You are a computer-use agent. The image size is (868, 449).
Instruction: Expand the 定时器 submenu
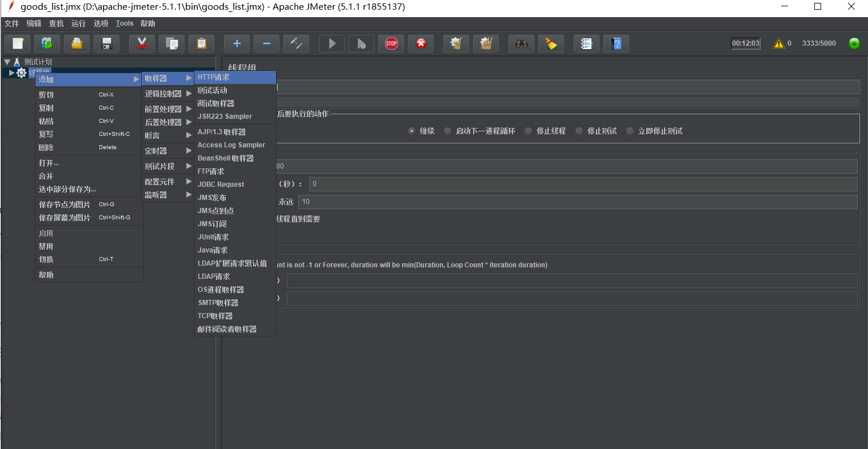coord(168,151)
